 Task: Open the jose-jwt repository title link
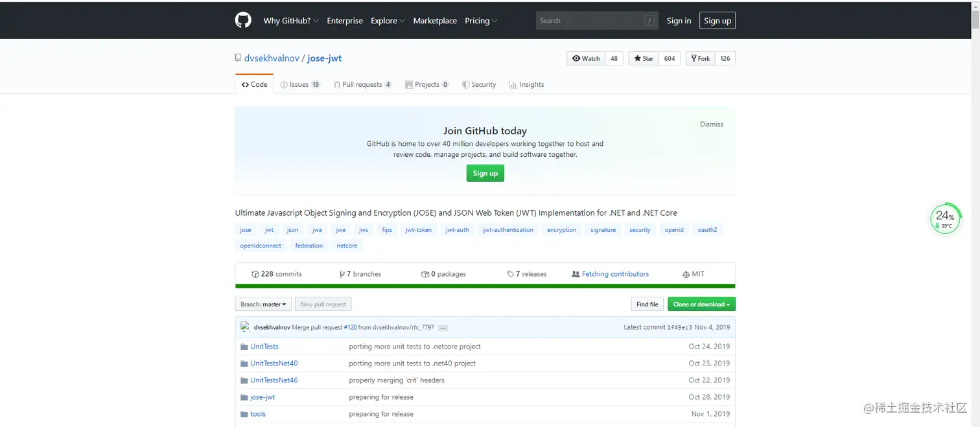[325, 58]
